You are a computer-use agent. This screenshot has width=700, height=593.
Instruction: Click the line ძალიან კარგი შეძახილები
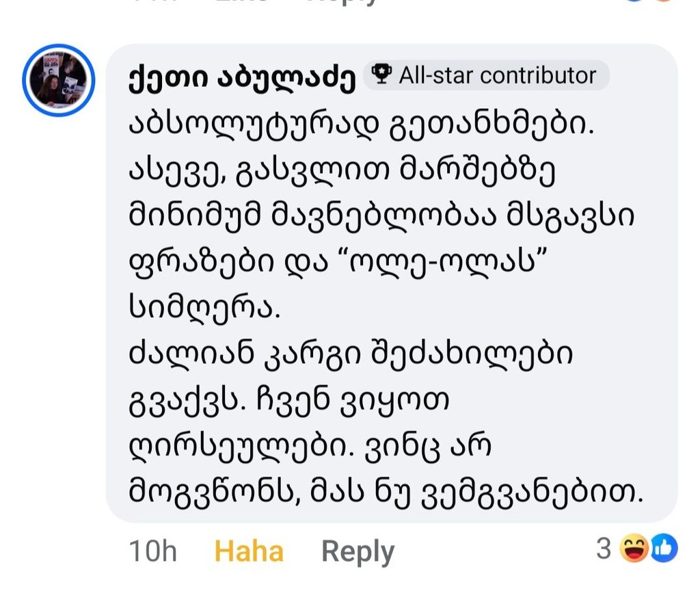pos(351,356)
